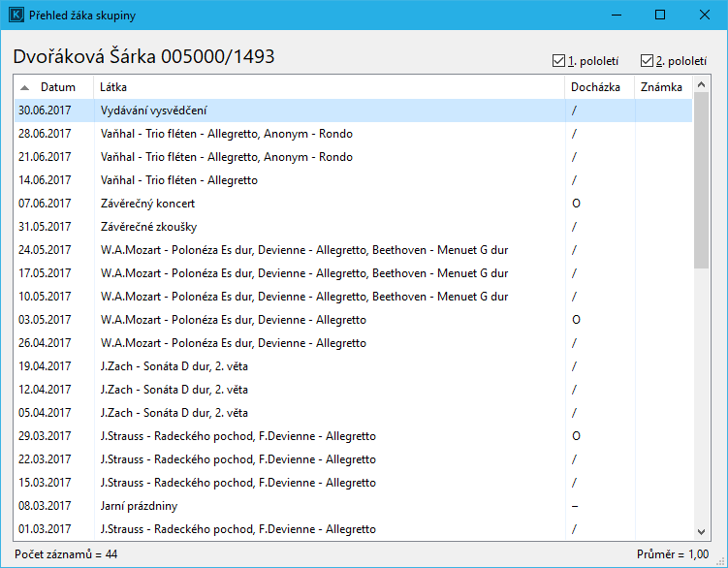This screenshot has height=568, width=728.
Task: Click the scrollbar down arrow
Action: tap(703, 530)
